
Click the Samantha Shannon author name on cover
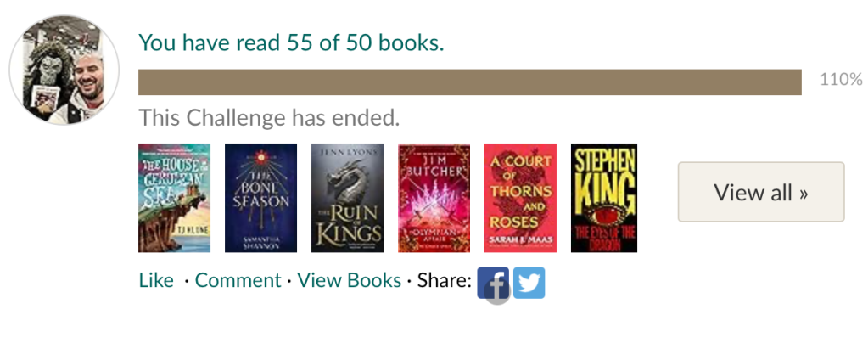pos(260,239)
